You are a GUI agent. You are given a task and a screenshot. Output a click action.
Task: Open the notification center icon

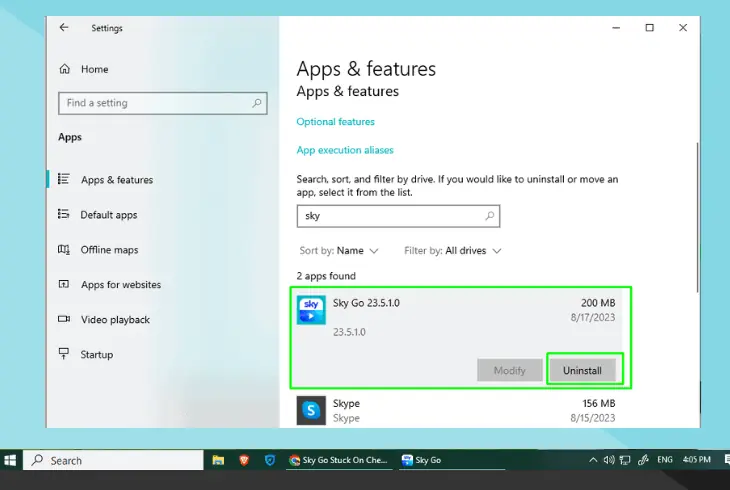(727, 460)
